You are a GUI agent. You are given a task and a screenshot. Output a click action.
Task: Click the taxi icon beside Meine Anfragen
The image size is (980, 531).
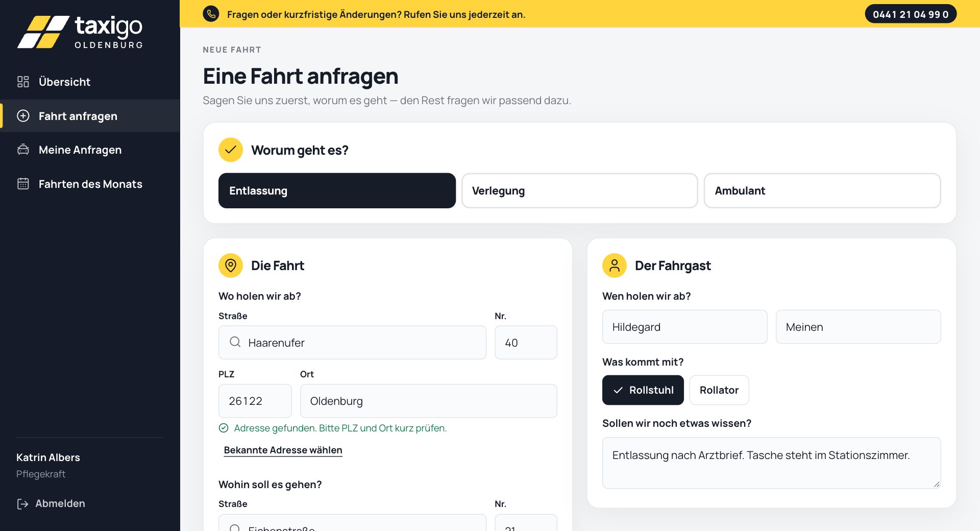point(23,150)
